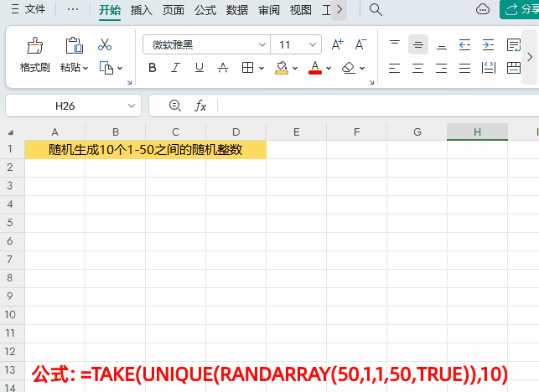Toggle Underline formatting
This screenshot has width=539, height=392.
200,68
